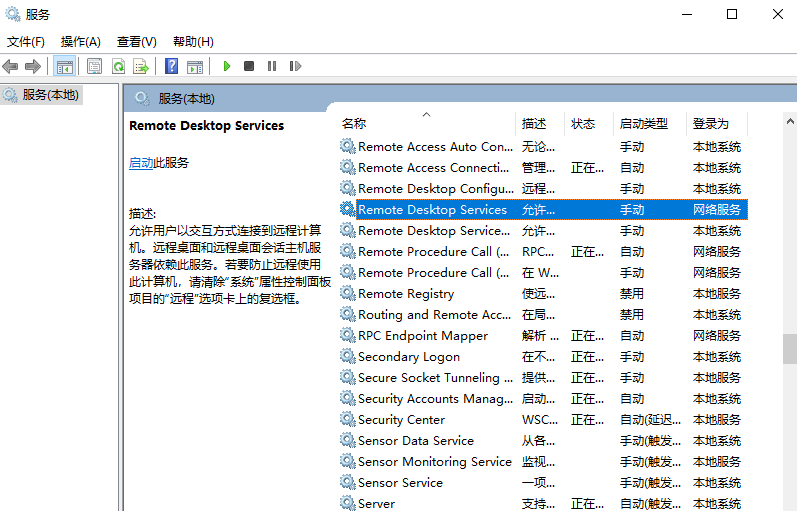This screenshot has width=797, height=511.
Task: Select Remote Procedure Call row described 在 W...
Action: (x=543, y=273)
